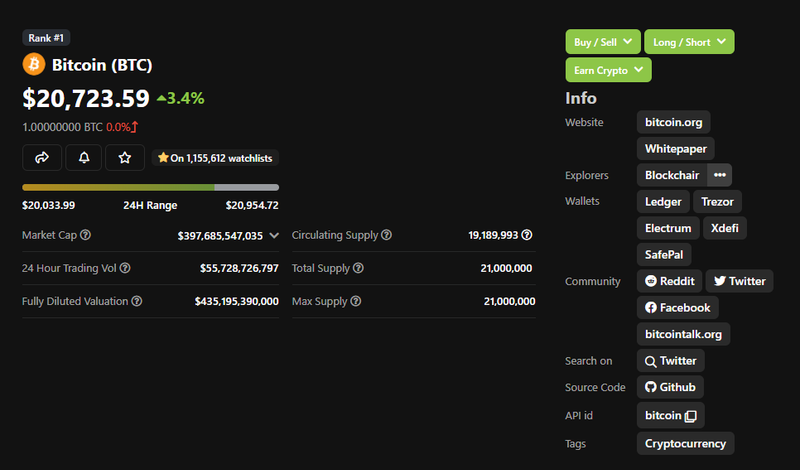Click Fully Diluted Valuation help icon
800x470 pixels.
pos(137,301)
